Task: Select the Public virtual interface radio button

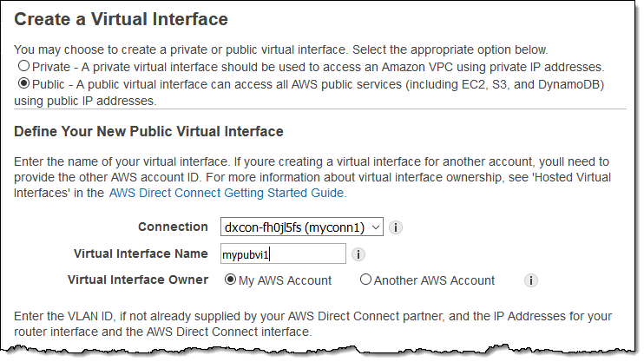Action: click(x=23, y=84)
